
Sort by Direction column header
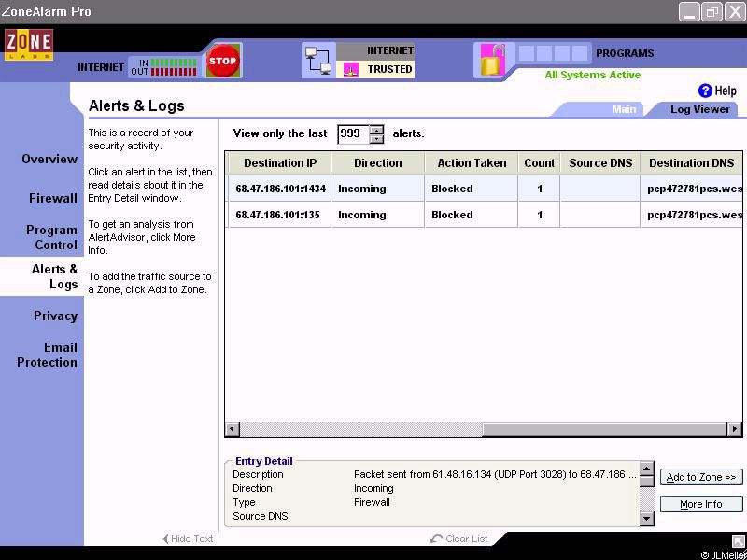point(377,163)
